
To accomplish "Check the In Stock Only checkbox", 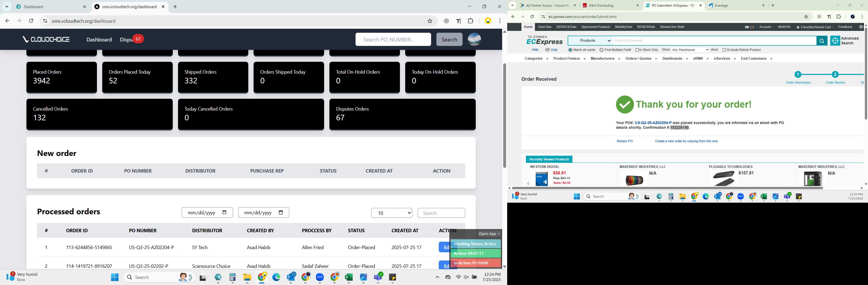I will click(x=637, y=50).
